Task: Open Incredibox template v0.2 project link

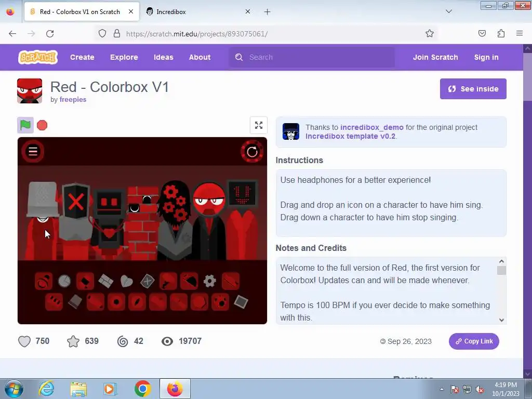Action: 351,136
